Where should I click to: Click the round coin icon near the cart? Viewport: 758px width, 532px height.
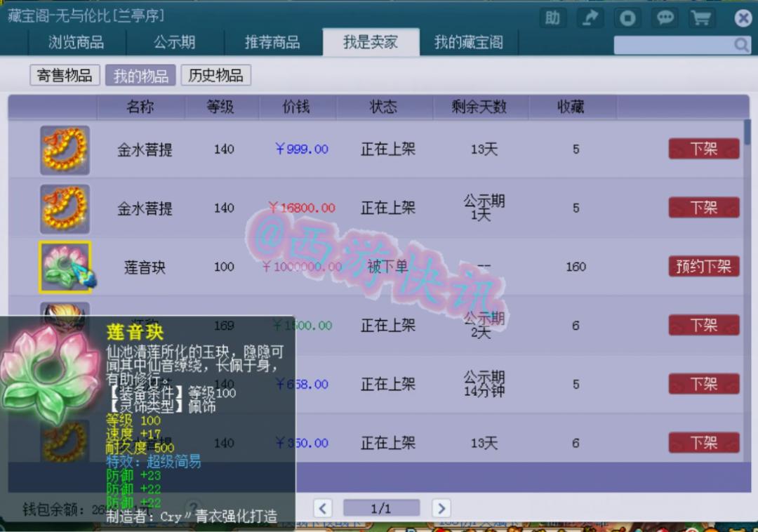pos(627,18)
